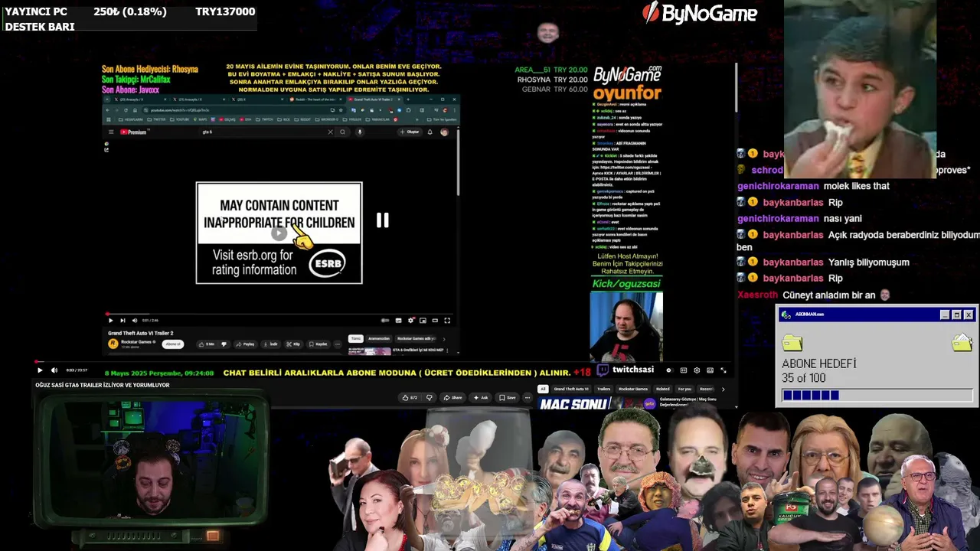Click the ABONE HEDEFİ progress bar
This screenshot has height=551, width=980.
pyautogui.click(x=877, y=395)
